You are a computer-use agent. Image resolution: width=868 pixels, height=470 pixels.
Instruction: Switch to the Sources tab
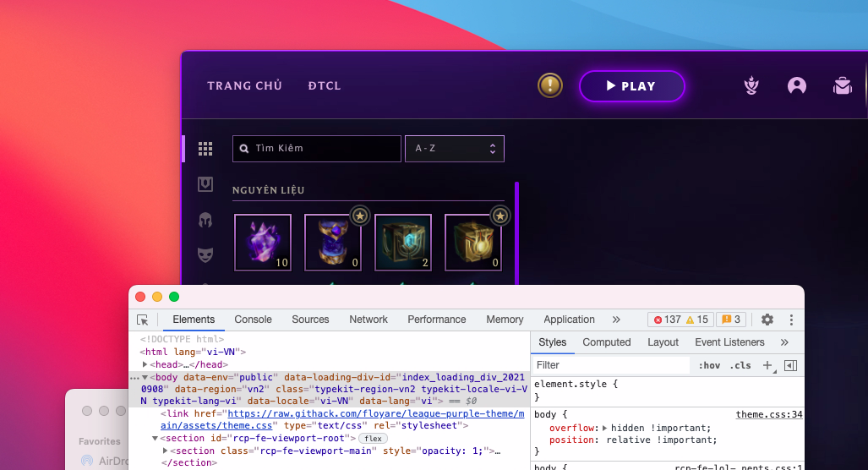[x=310, y=320]
